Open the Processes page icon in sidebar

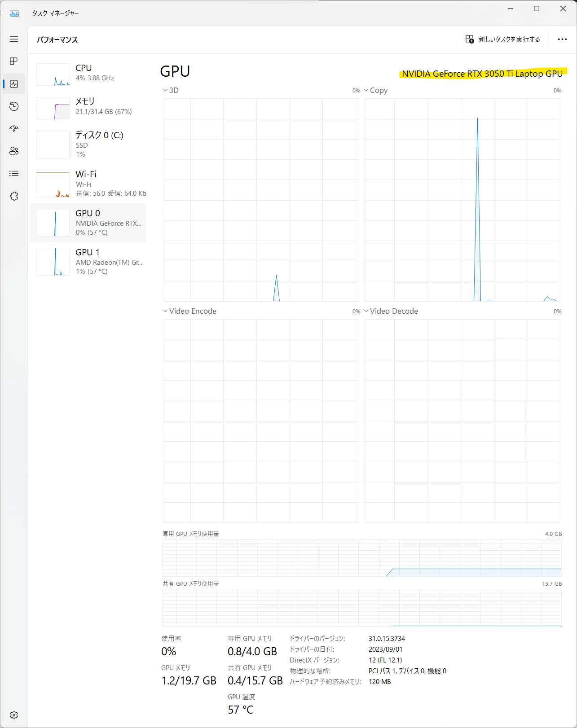(14, 61)
